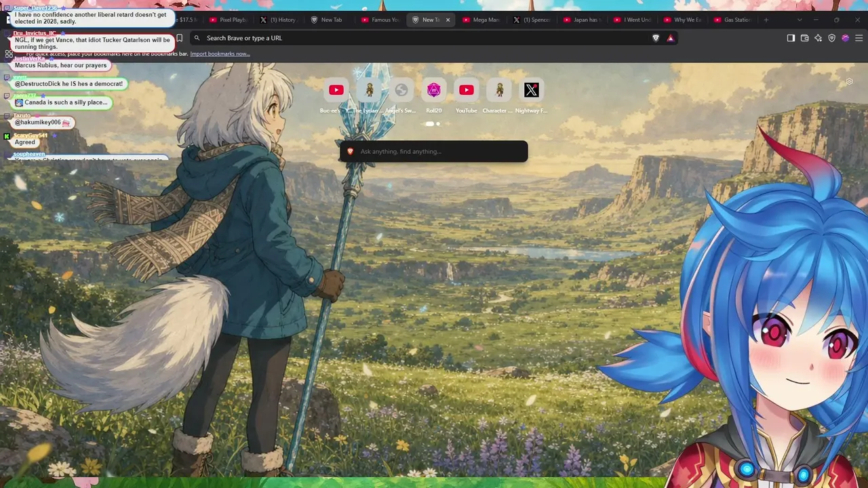Toggle the browser sidebar panel icon
The height and width of the screenshot is (488, 868).
coord(791,38)
